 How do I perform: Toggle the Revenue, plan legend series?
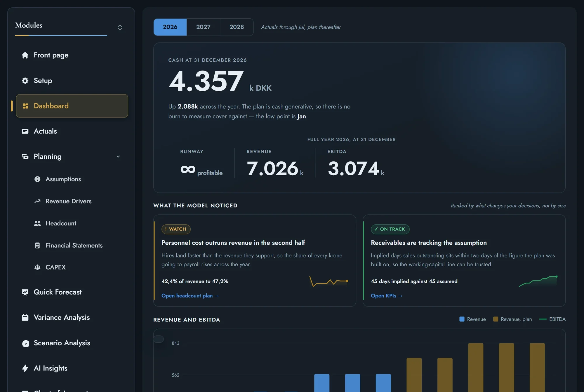pyautogui.click(x=512, y=319)
